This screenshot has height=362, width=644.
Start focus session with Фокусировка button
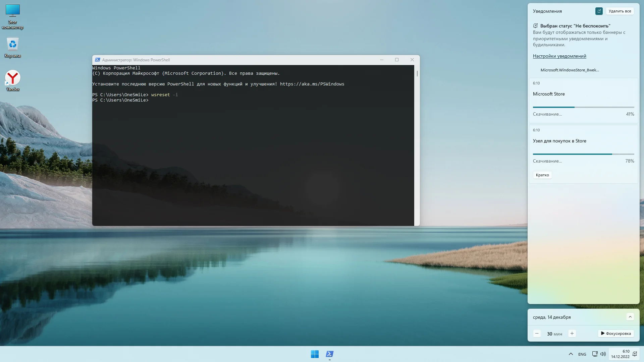click(x=616, y=334)
